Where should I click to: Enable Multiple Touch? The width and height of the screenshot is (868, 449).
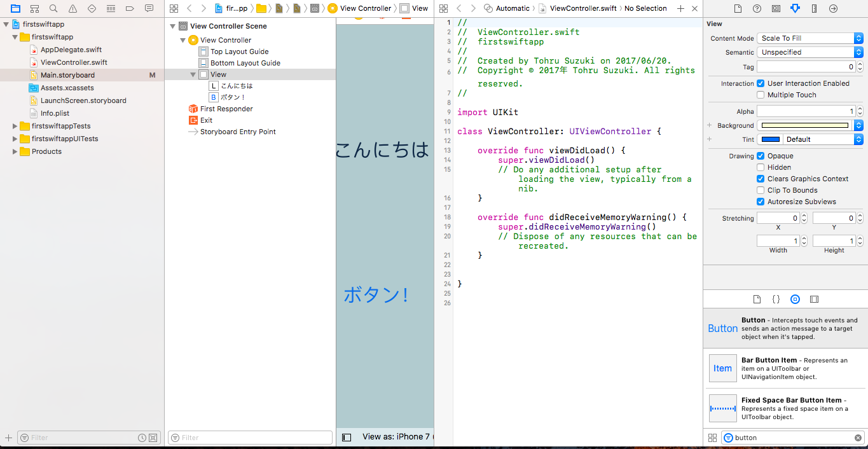tap(761, 95)
